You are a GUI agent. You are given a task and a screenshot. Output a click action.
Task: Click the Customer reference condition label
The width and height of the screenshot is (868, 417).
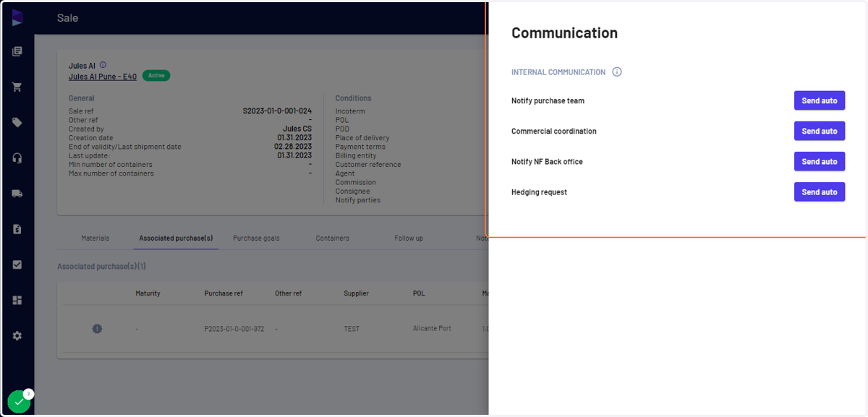tap(368, 164)
